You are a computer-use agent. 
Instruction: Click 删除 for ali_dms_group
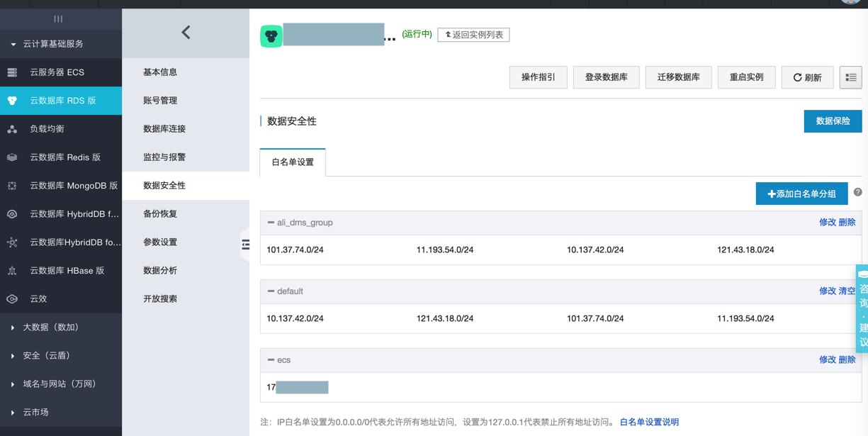[847, 223]
